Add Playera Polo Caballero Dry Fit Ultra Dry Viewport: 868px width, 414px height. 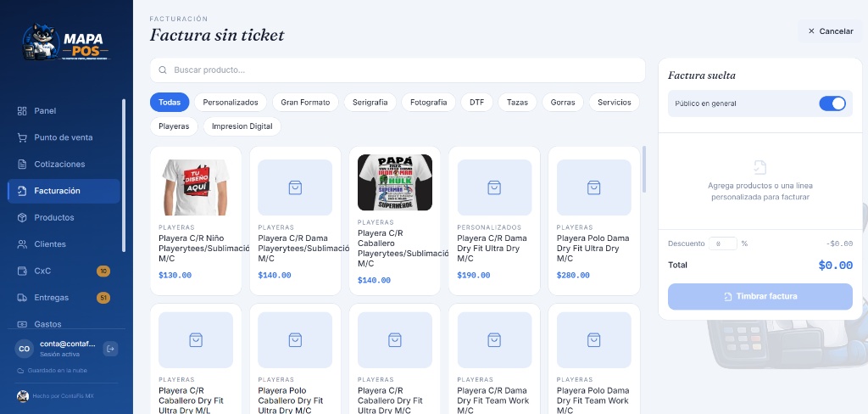click(295, 359)
